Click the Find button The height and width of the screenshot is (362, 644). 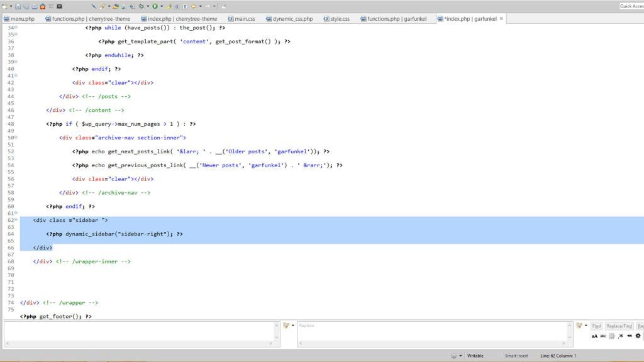point(596,326)
